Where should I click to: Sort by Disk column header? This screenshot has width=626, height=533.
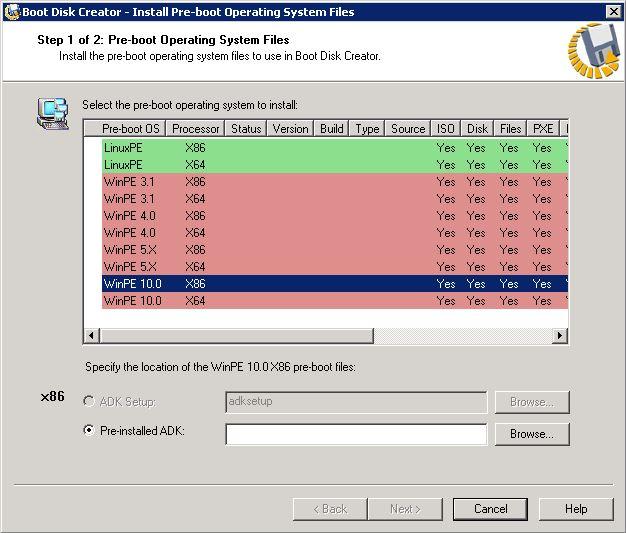point(477,129)
